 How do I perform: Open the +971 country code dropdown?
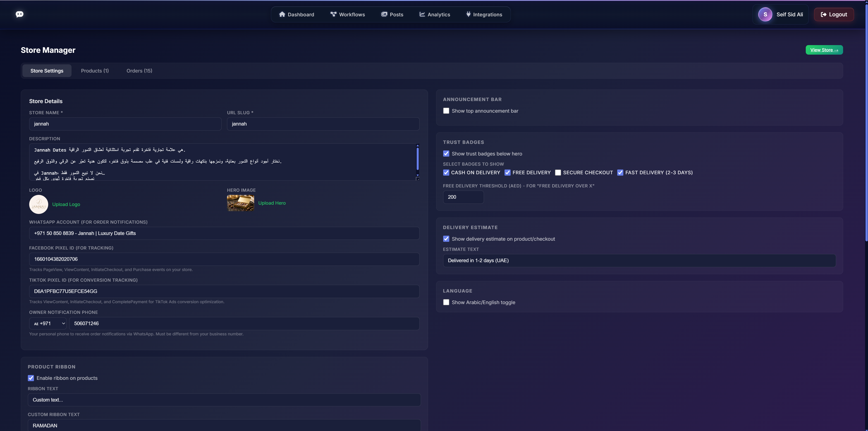pyautogui.click(x=48, y=323)
